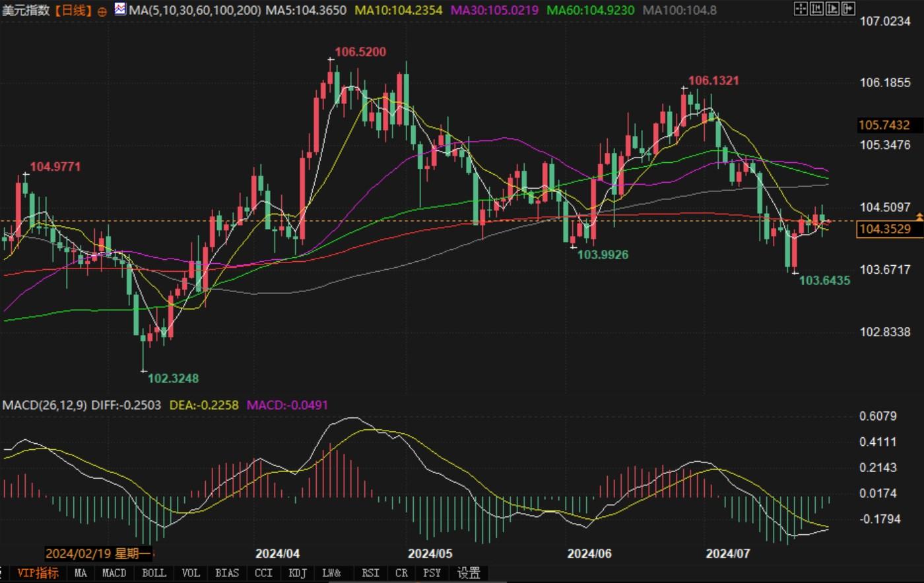Viewport: 924px width, 583px height.
Task: Select the BOLL indicator tab
Action: [154, 573]
